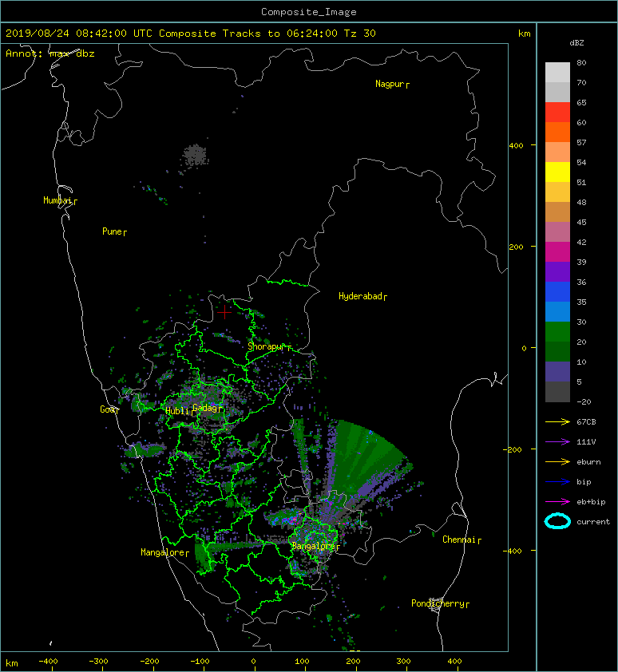Click the magenta eb+bip legend arrow
The width and height of the screenshot is (618, 672).
click(x=557, y=502)
